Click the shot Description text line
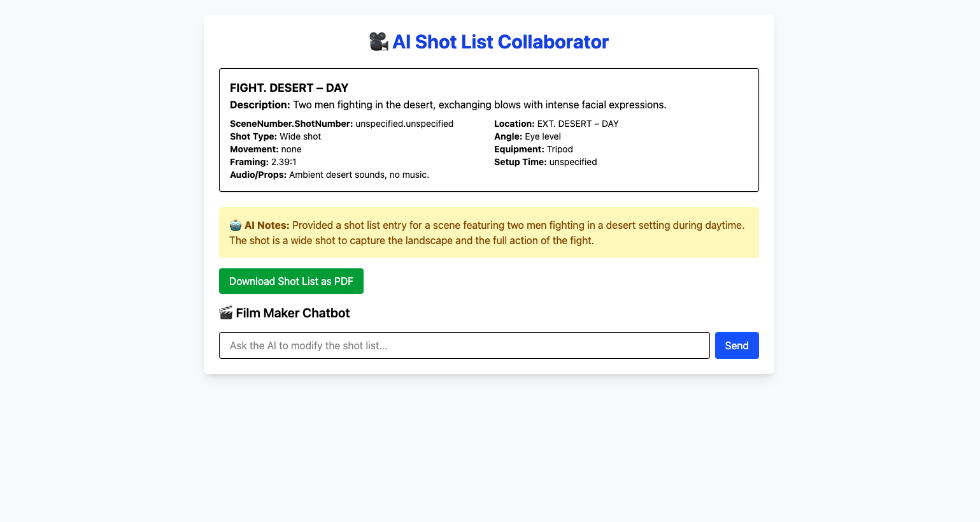This screenshot has height=522, width=980. point(448,105)
